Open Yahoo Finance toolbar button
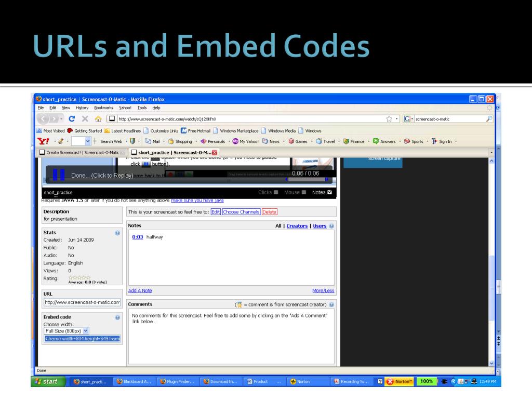This screenshot has width=532, height=399. tap(354, 141)
